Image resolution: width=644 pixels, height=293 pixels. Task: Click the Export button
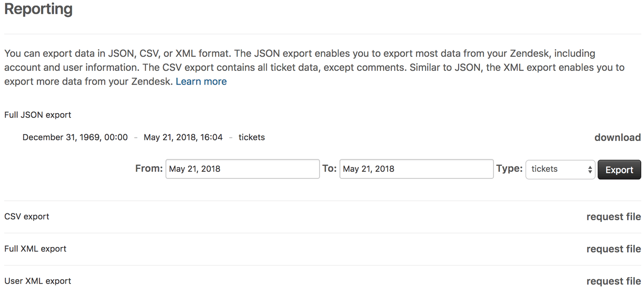(619, 169)
